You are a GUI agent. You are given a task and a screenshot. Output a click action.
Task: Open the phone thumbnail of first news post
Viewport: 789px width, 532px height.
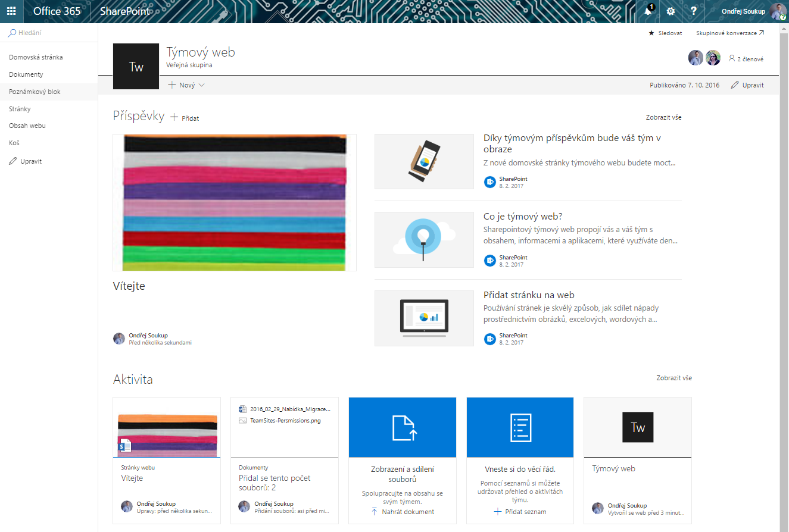click(x=424, y=161)
